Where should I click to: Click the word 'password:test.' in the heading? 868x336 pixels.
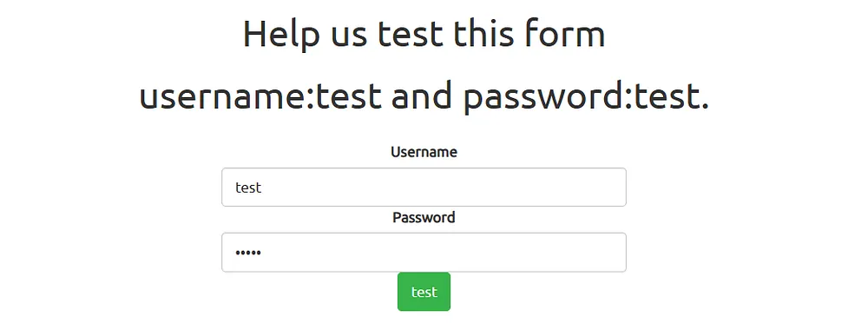pos(586,97)
